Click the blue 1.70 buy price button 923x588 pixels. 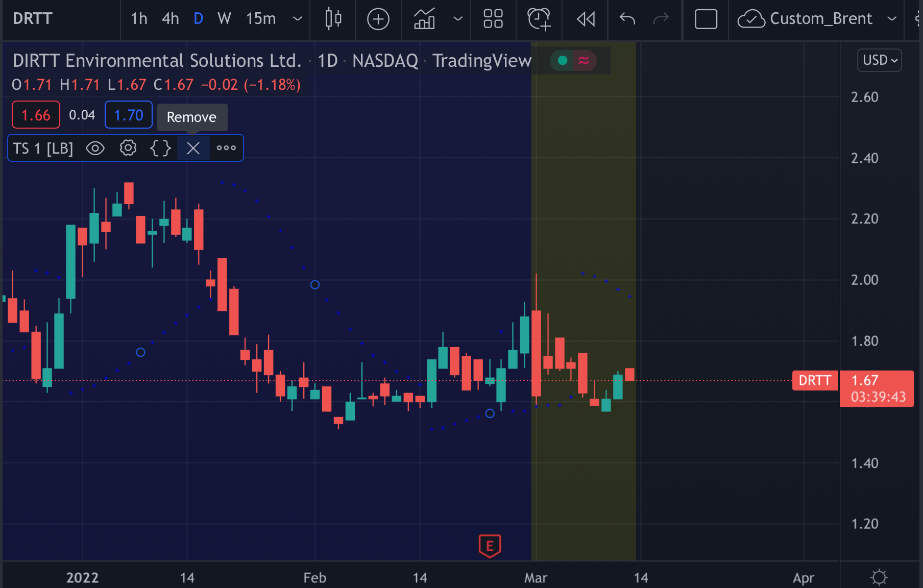click(x=129, y=115)
